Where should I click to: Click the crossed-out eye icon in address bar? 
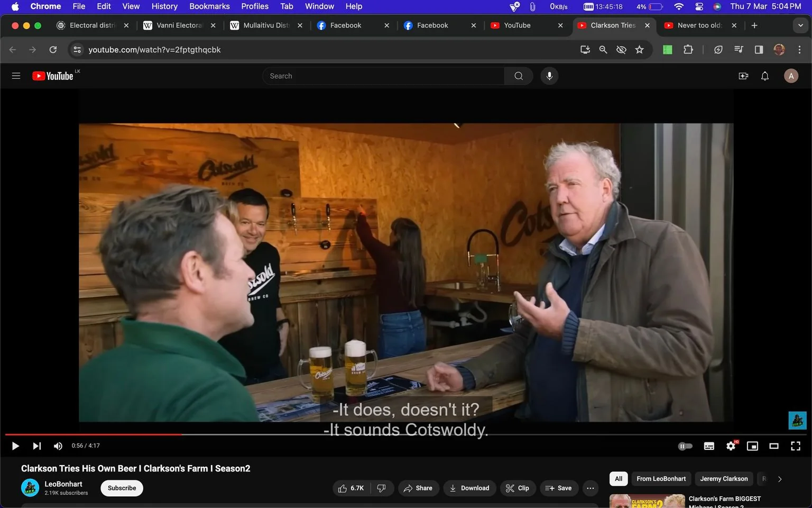click(621, 49)
